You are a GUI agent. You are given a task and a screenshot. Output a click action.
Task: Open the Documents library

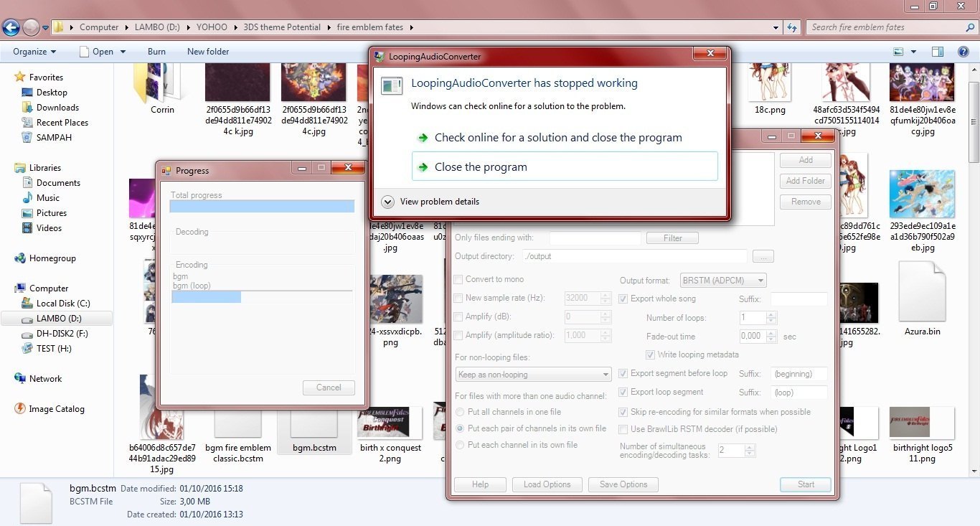(58, 183)
